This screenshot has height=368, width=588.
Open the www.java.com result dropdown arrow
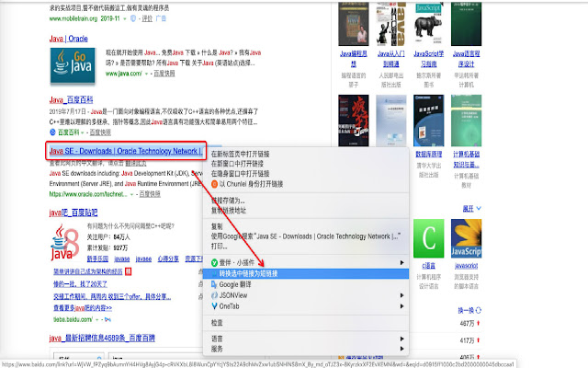pyautogui.click(x=146, y=74)
